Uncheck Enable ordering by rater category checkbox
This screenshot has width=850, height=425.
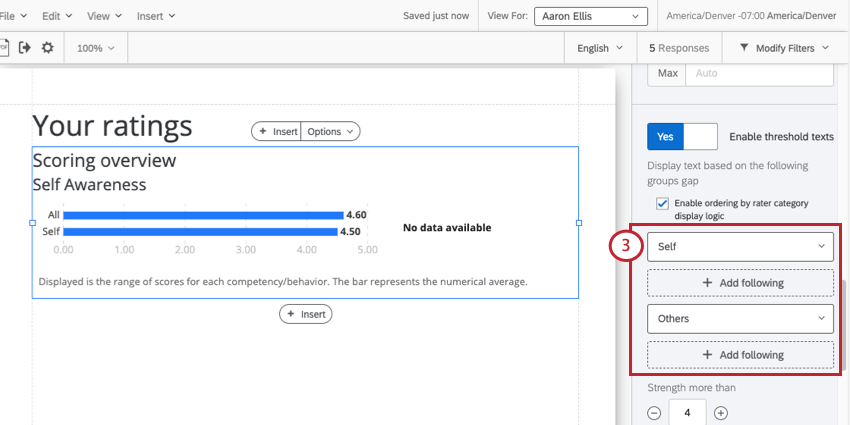(662, 204)
